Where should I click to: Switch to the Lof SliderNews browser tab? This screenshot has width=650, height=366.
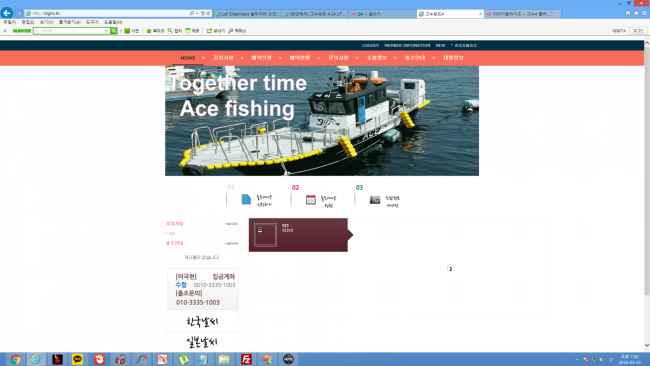pos(247,14)
